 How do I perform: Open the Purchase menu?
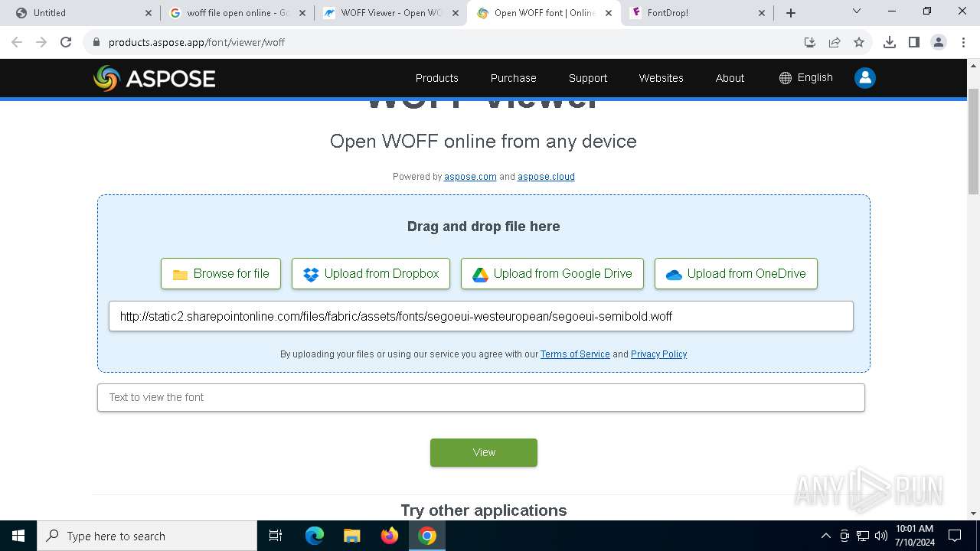pos(513,78)
